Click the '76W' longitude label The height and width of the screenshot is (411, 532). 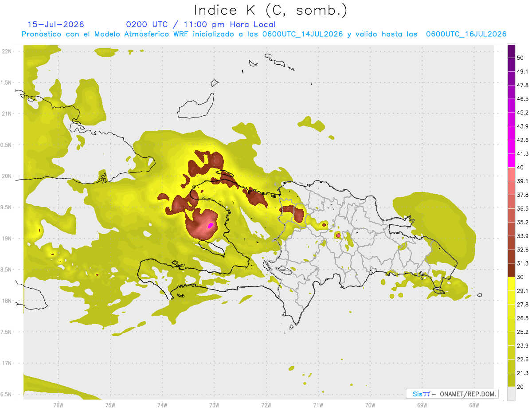[x=58, y=405]
